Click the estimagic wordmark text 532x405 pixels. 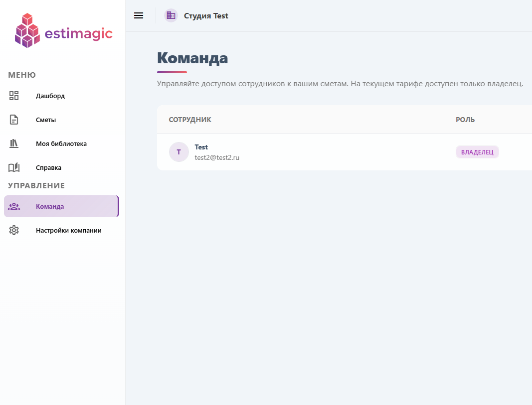pyautogui.click(x=78, y=33)
